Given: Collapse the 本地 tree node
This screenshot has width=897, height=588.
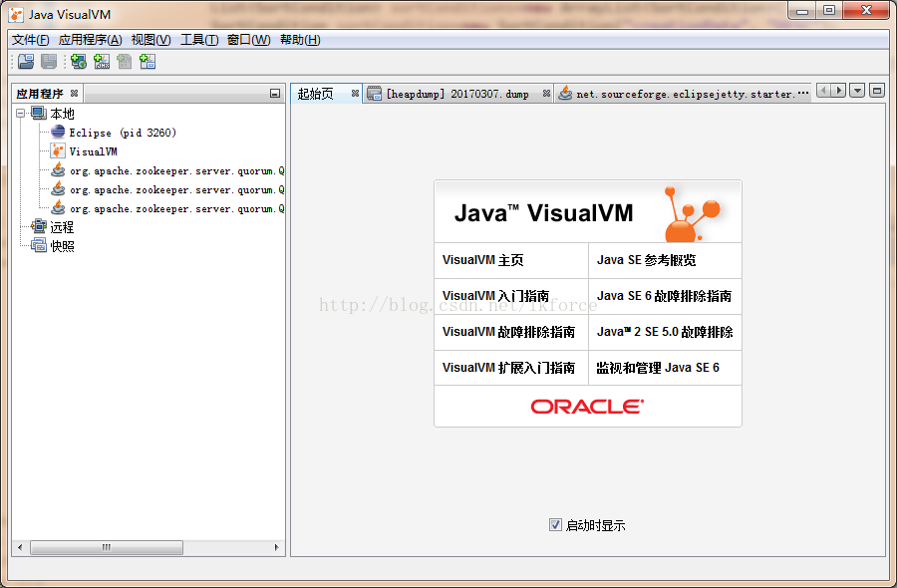Looking at the screenshot, I should pyautogui.click(x=21, y=114).
